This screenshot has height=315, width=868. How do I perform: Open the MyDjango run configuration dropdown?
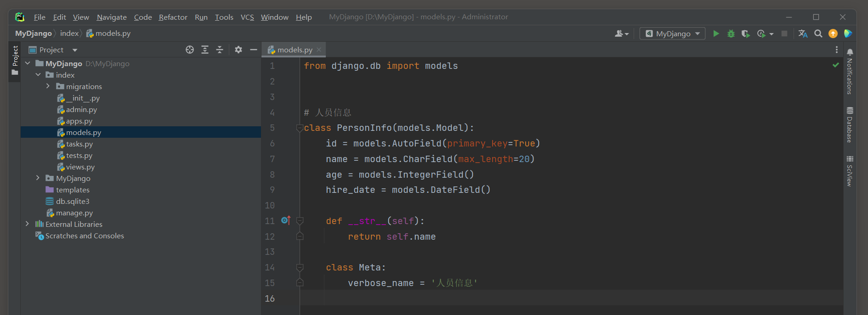coord(673,34)
